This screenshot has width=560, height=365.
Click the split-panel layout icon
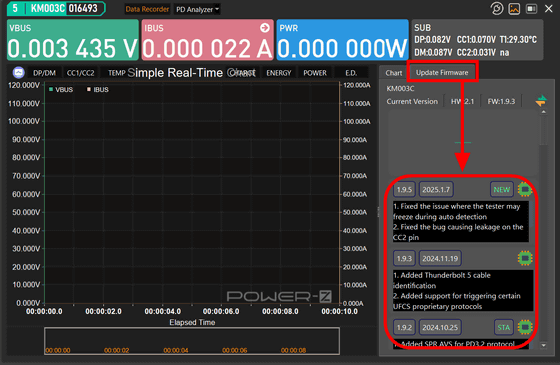pos(531,9)
